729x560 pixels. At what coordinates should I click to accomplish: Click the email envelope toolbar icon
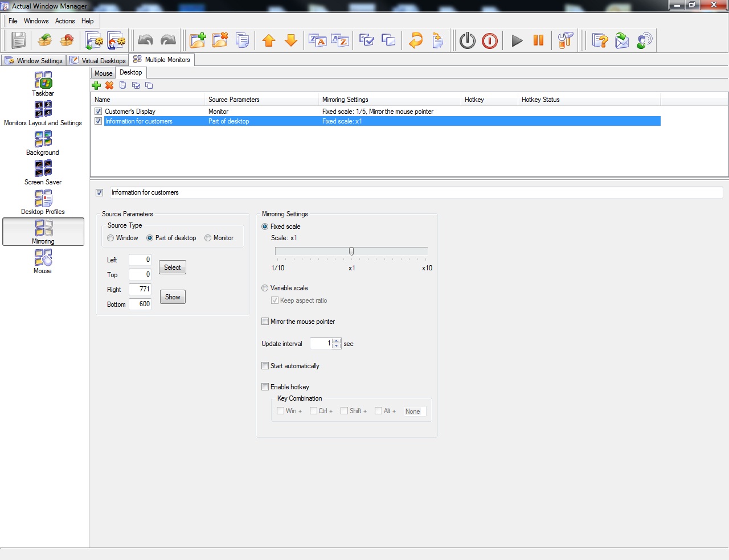pyautogui.click(x=622, y=40)
